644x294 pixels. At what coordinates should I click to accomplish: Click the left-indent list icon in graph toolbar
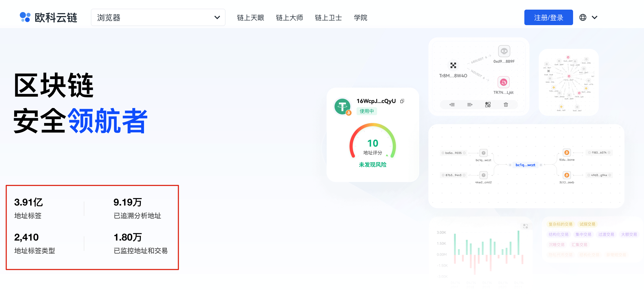pos(452,105)
